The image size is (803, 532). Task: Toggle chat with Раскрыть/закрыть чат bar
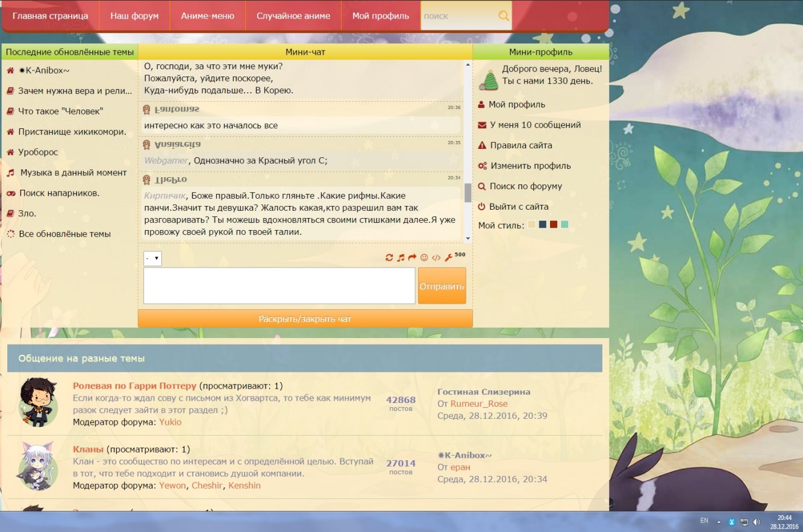click(x=305, y=319)
